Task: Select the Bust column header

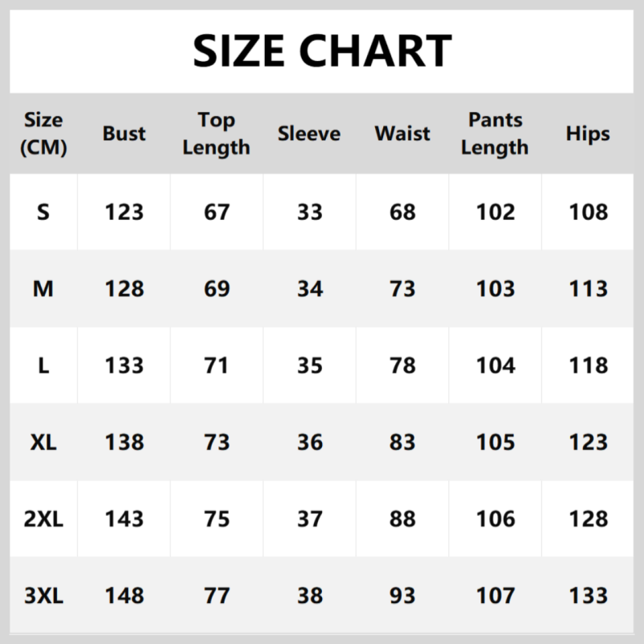Action: tap(124, 134)
